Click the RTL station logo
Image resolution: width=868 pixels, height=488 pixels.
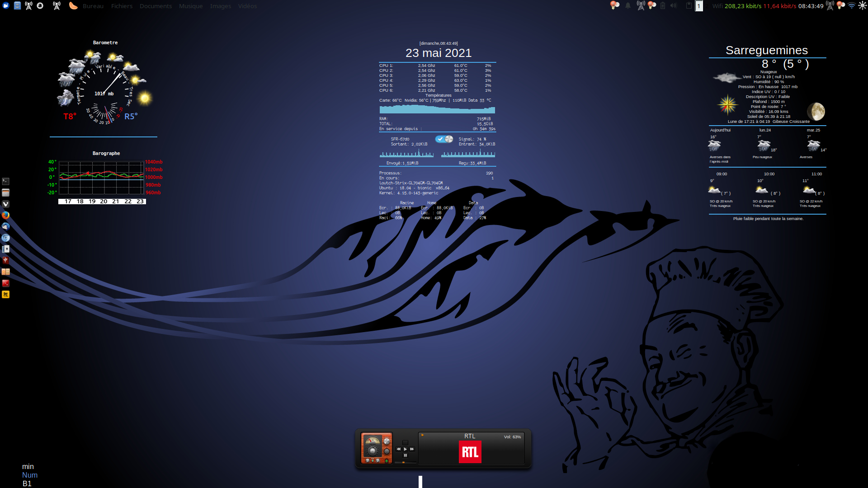(x=470, y=452)
